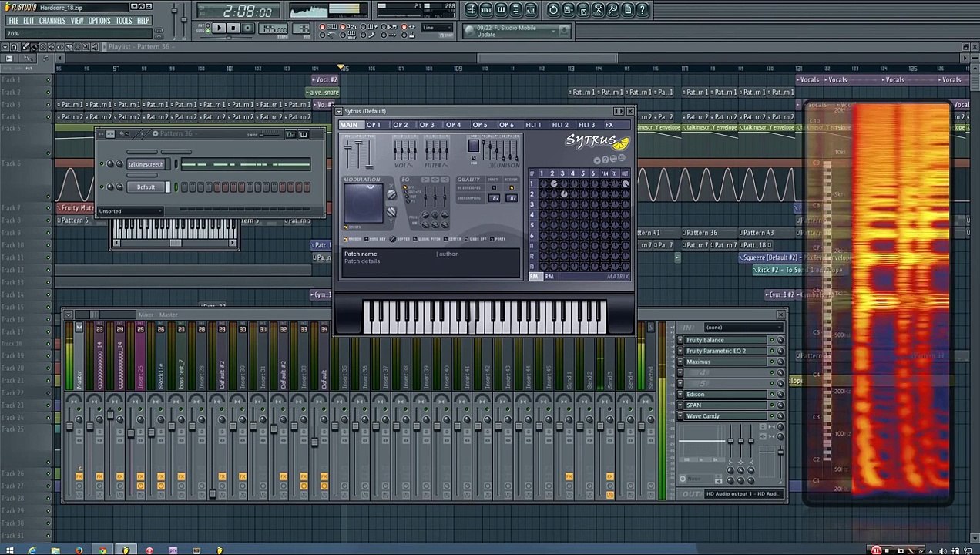Open Fruity Parametric EQ 2 effect slot
The image size is (980, 555).
[727, 351]
